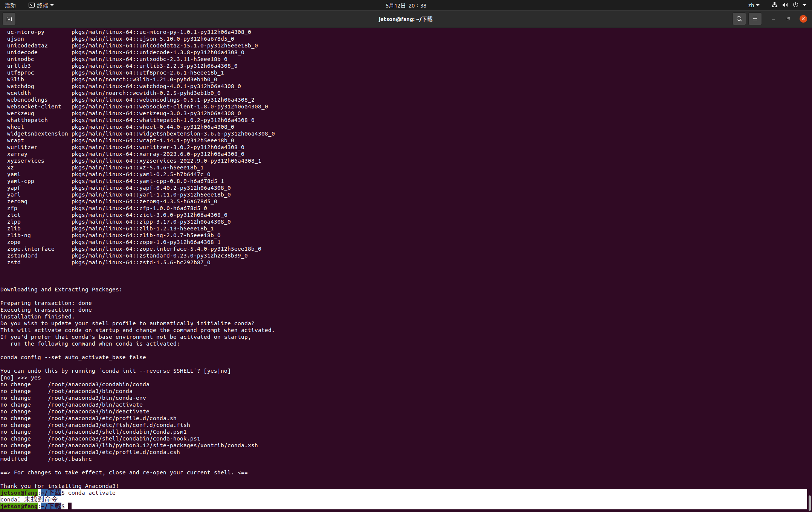Click 'Preparing transaction: done' line
The height and width of the screenshot is (512, 812).
[46, 303]
